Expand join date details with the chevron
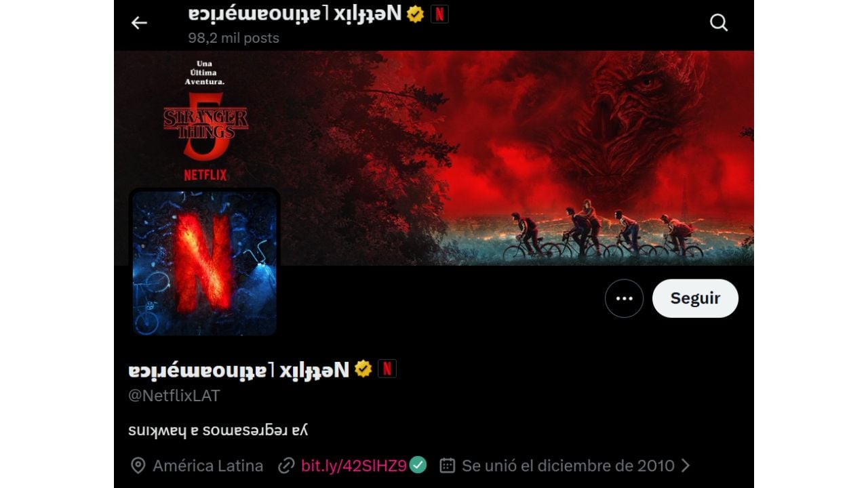The width and height of the screenshot is (868, 488). coord(685,466)
